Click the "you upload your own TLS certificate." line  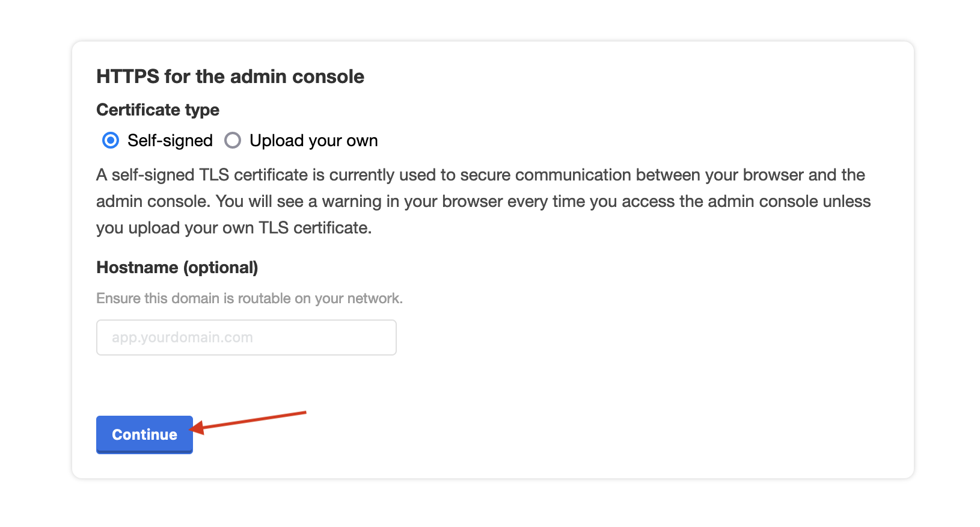234,228
